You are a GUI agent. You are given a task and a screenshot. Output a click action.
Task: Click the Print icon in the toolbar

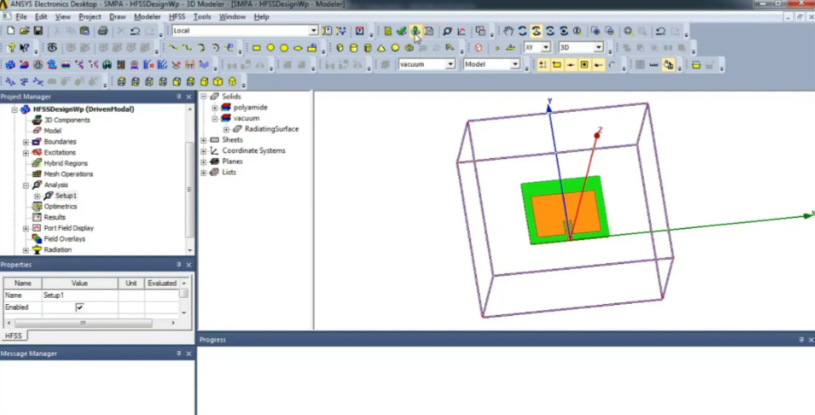(x=102, y=31)
